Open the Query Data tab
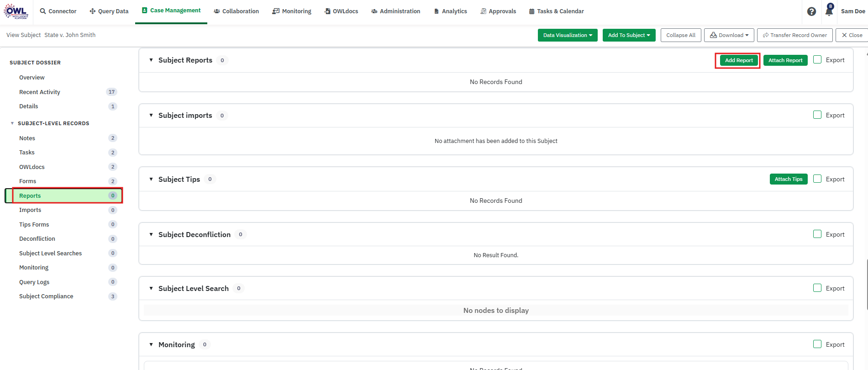 pyautogui.click(x=109, y=11)
